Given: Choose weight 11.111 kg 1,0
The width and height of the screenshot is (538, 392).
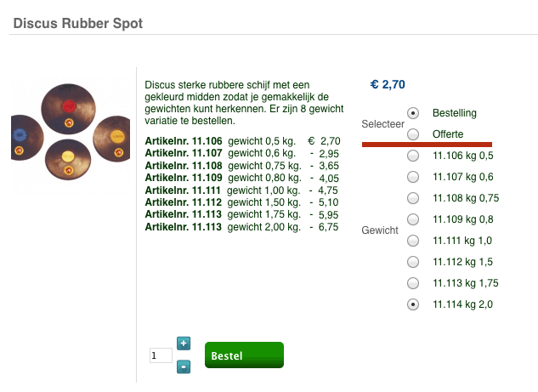Looking at the screenshot, I should (x=413, y=241).
